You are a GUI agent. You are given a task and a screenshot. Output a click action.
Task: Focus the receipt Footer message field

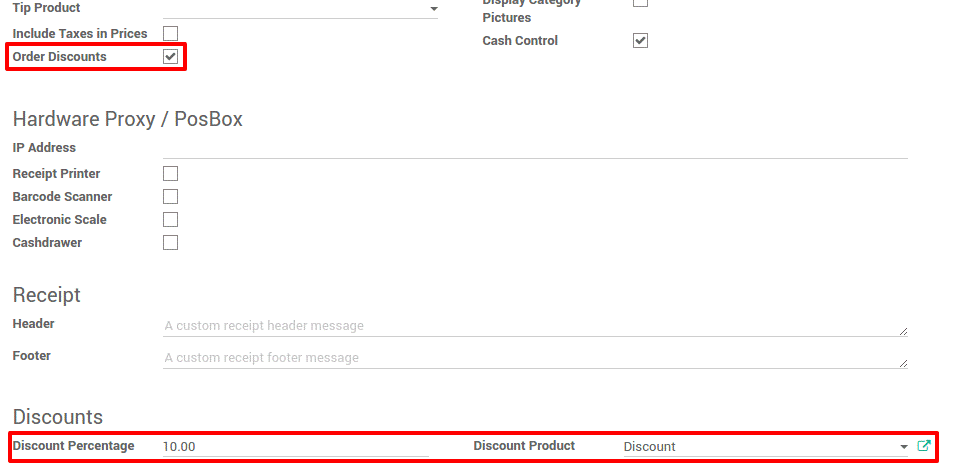[530, 358]
